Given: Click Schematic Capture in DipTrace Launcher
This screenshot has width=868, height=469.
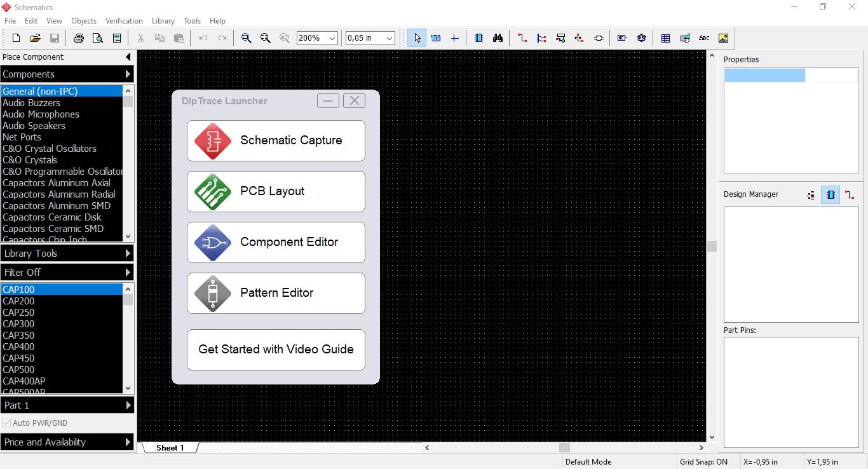Looking at the screenshot, I should point(276,140).
